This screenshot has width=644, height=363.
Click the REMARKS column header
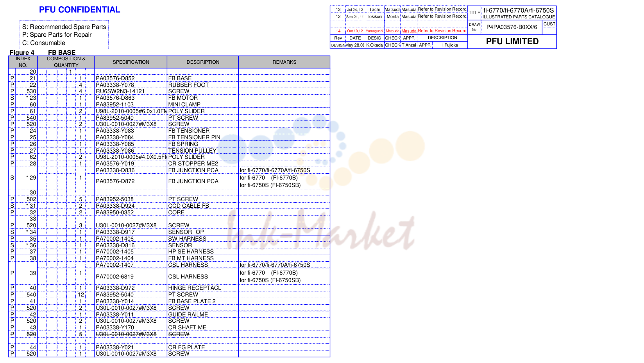[x=284, y=62]
